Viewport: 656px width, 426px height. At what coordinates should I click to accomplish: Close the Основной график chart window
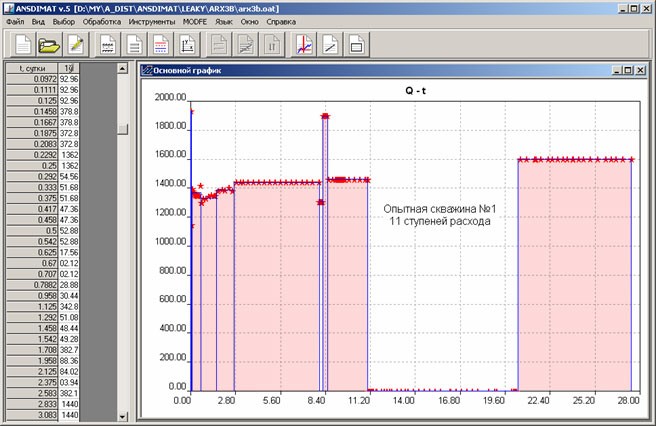(x=641, y=70)
